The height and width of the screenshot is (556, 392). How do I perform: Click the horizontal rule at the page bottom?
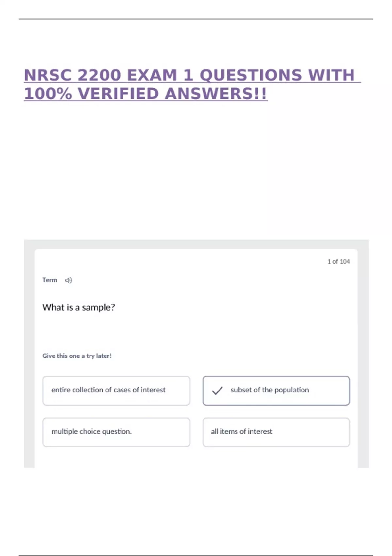coord(196,555)
